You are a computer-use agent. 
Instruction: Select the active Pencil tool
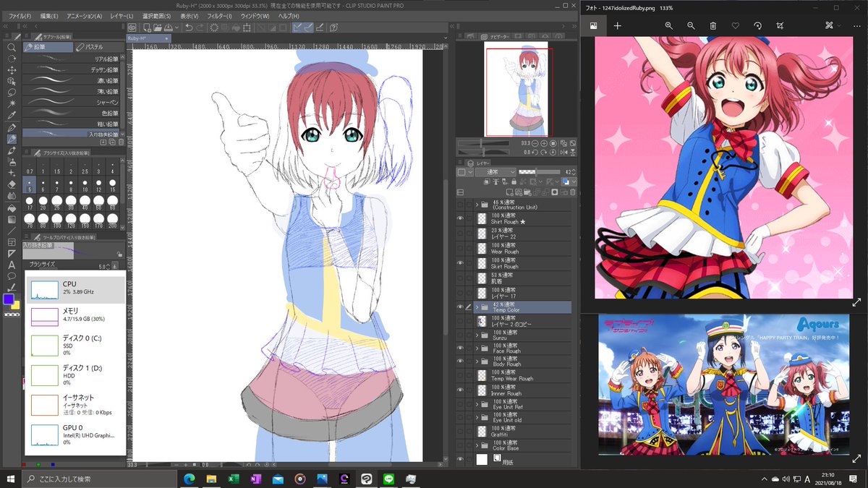[12, 139]
